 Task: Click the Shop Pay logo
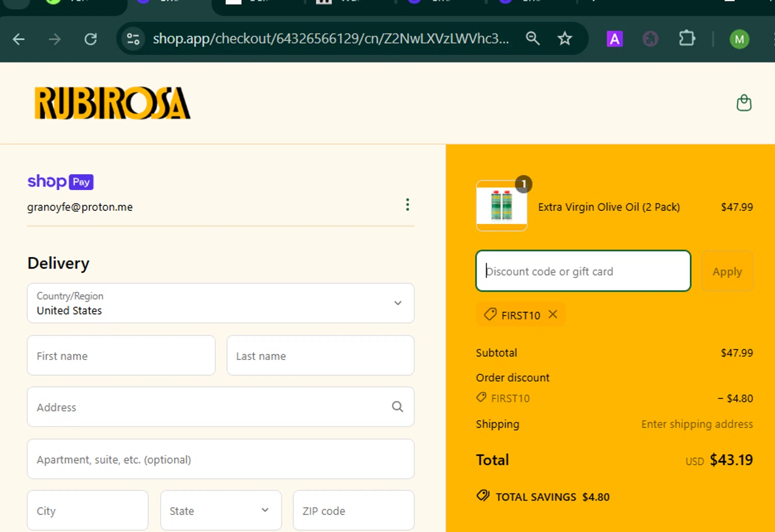[x=60, y=182]
